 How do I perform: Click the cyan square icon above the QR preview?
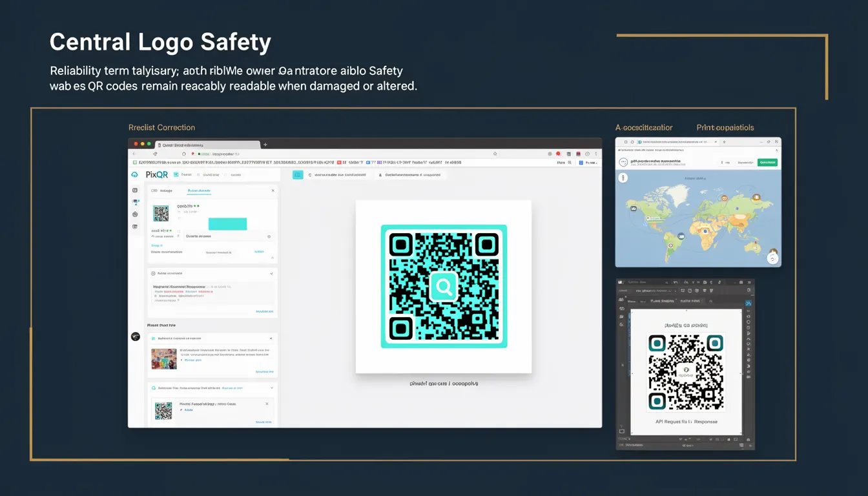(x=298, y=174)
